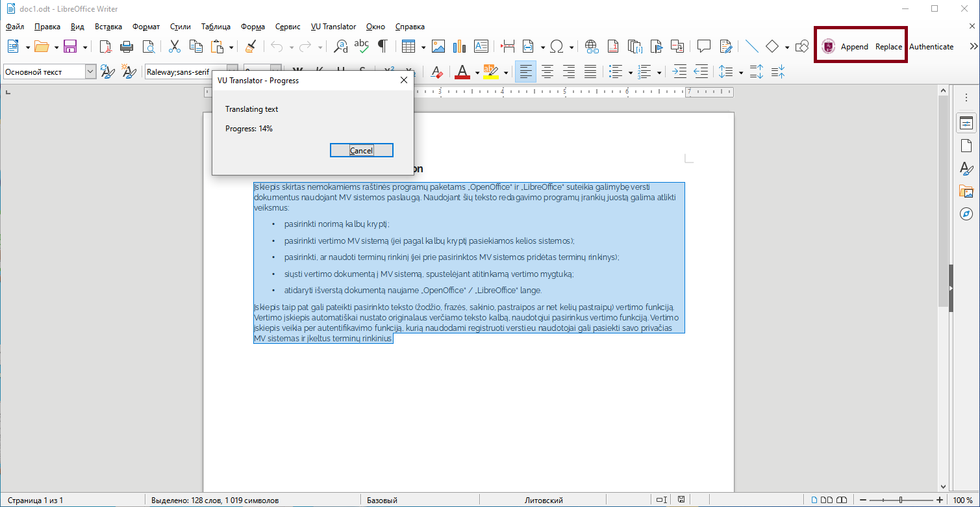Click the Open folder icon
This screenshot has height=507, width=980.
coord(42,47)
